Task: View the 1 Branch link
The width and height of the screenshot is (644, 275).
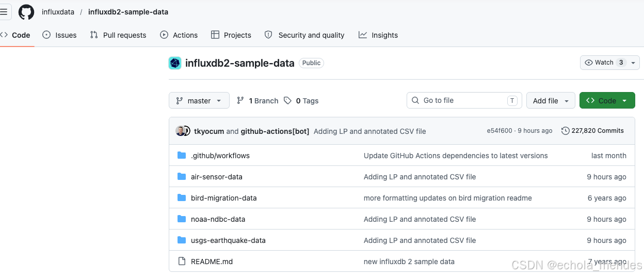Action: pyautogui.click(x=257, y=101)
